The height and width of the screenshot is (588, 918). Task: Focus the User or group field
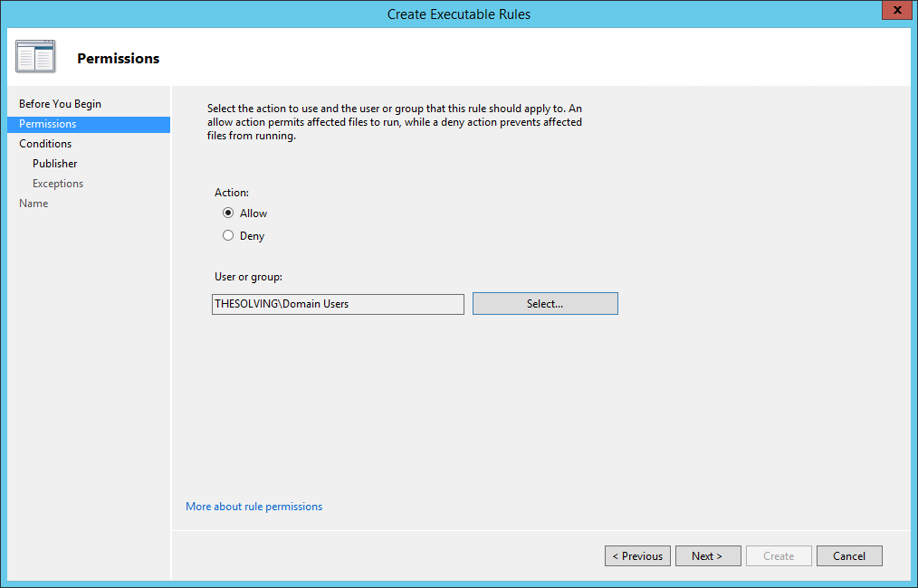338,304
